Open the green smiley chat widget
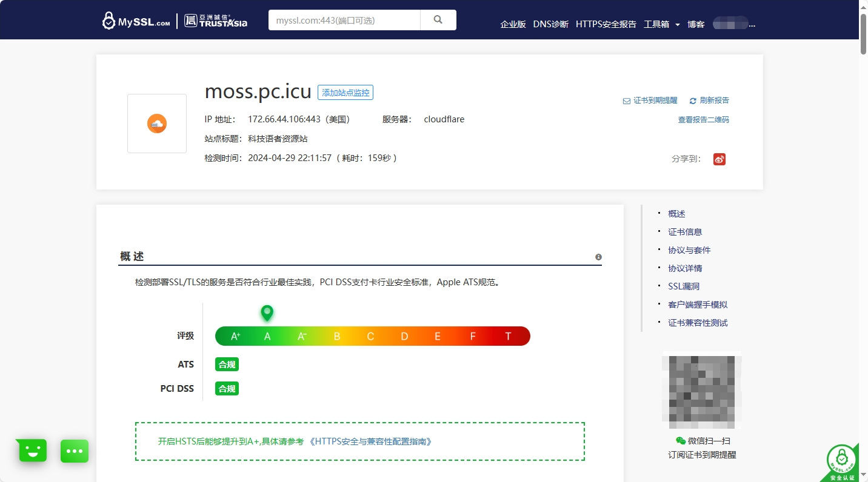 coord(32,451)
